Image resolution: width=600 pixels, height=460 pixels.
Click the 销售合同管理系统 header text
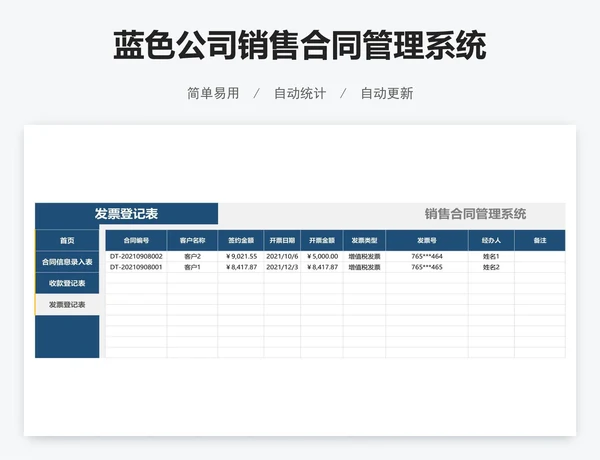[475, 214]
